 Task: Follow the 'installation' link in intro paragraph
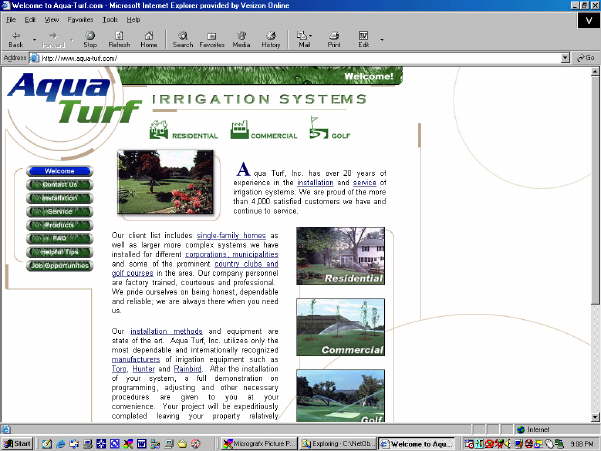(315, 183)
